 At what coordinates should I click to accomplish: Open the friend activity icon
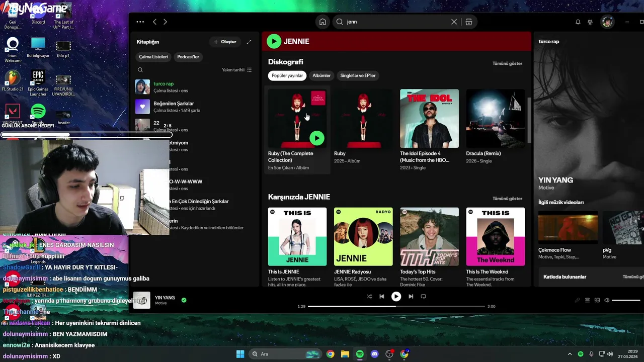tap(590, 22)
